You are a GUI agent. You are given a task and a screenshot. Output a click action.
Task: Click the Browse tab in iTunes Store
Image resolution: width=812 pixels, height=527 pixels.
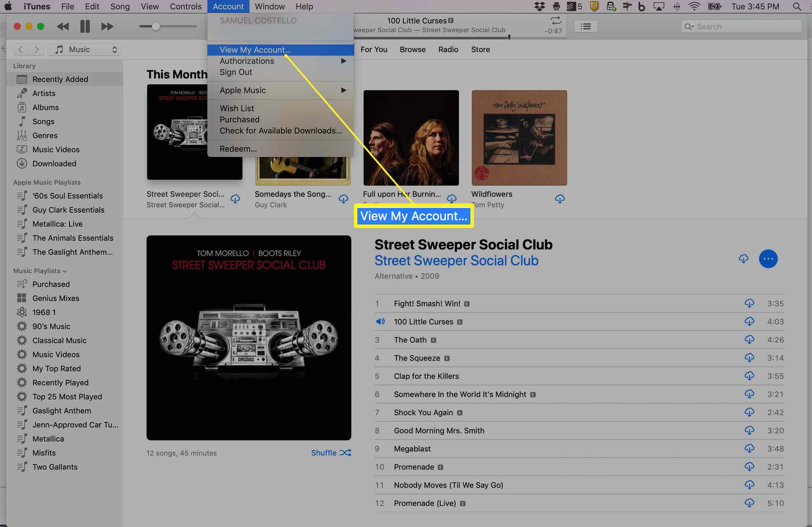tap(412, 49)
